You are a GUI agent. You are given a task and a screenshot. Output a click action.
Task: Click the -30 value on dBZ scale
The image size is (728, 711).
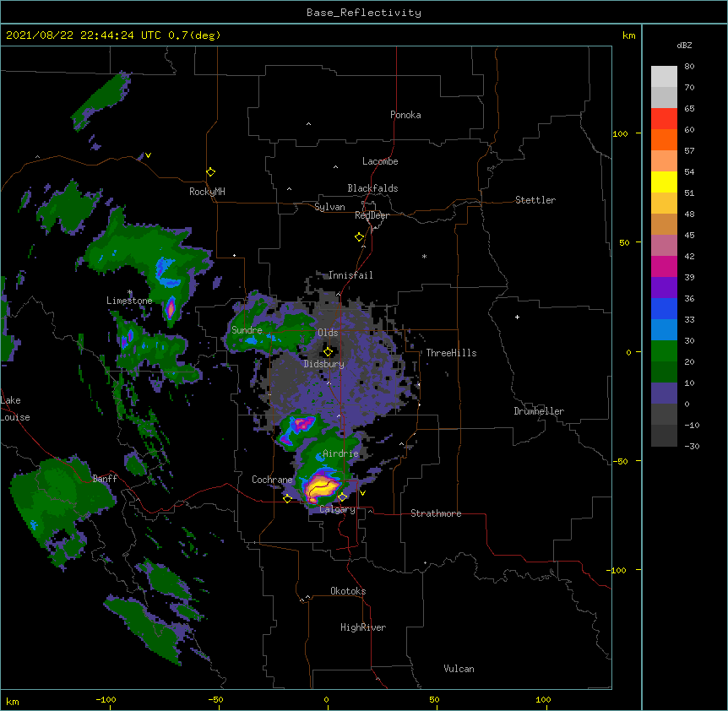tap(692, 446)
